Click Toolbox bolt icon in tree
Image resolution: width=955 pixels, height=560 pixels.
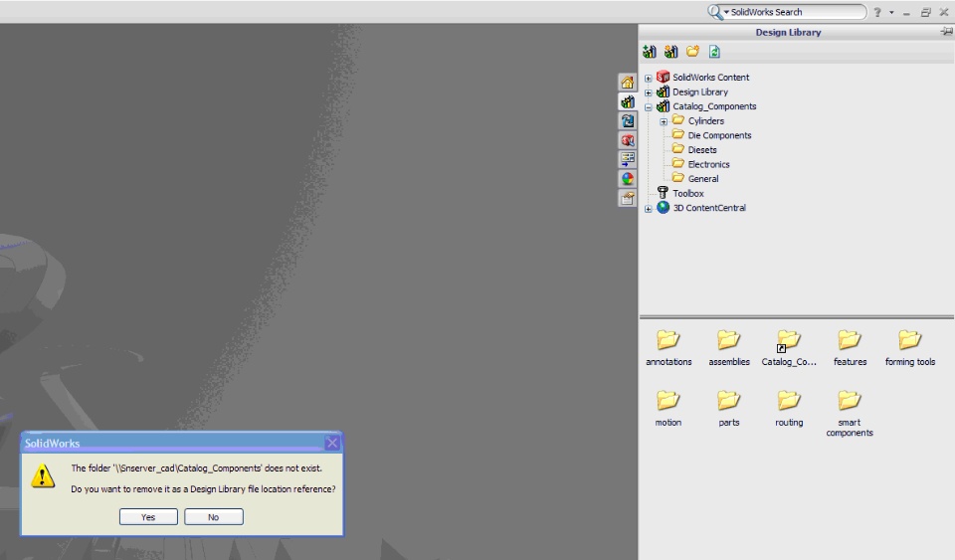(664, 193)
